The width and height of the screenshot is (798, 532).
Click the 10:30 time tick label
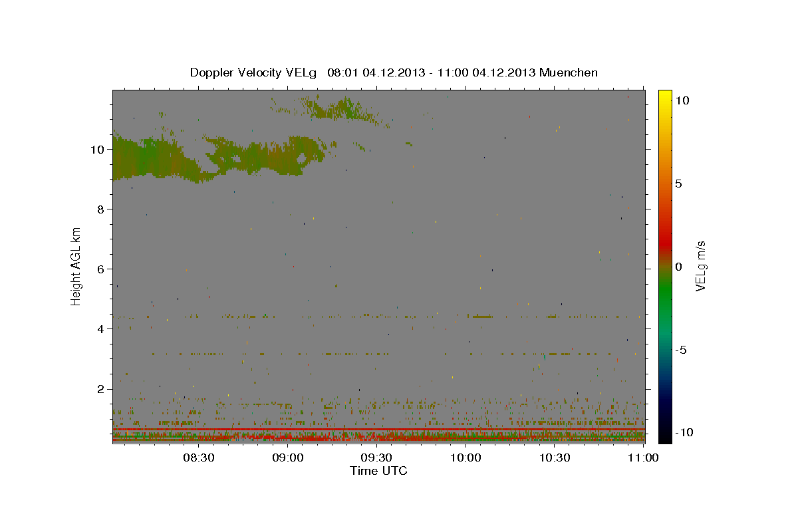point(555,458)
